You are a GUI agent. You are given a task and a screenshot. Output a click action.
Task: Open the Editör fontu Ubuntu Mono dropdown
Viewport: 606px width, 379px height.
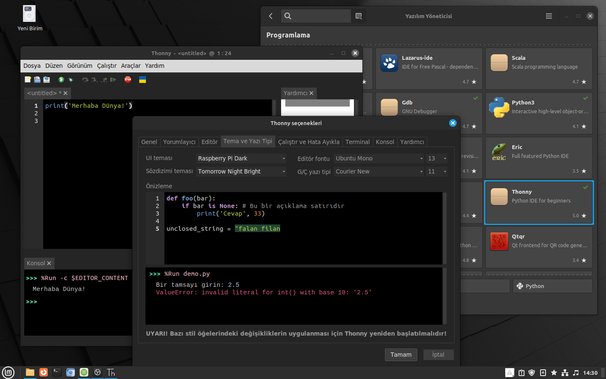(x=379, y=158)
